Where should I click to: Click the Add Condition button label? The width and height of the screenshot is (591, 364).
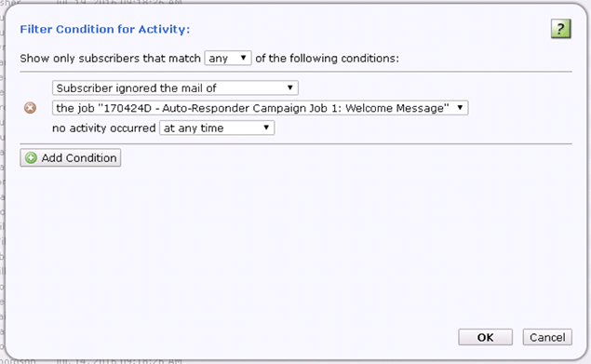[x=79, y=157]
